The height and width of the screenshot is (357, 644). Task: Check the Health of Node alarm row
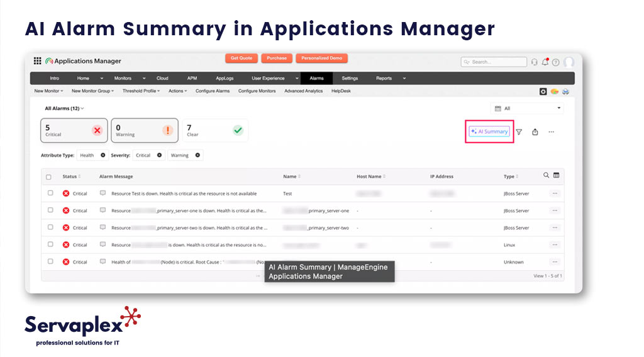pyautogui.click(x=50, y=261)
